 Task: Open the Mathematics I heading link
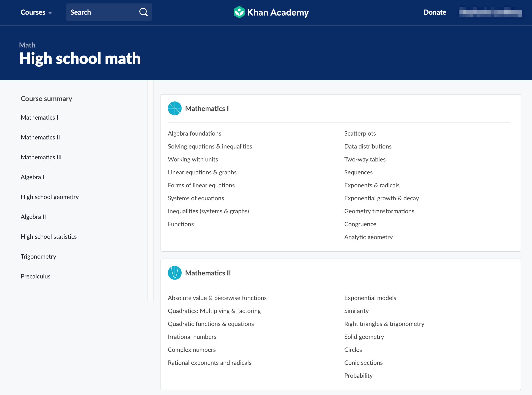[207, 108]
